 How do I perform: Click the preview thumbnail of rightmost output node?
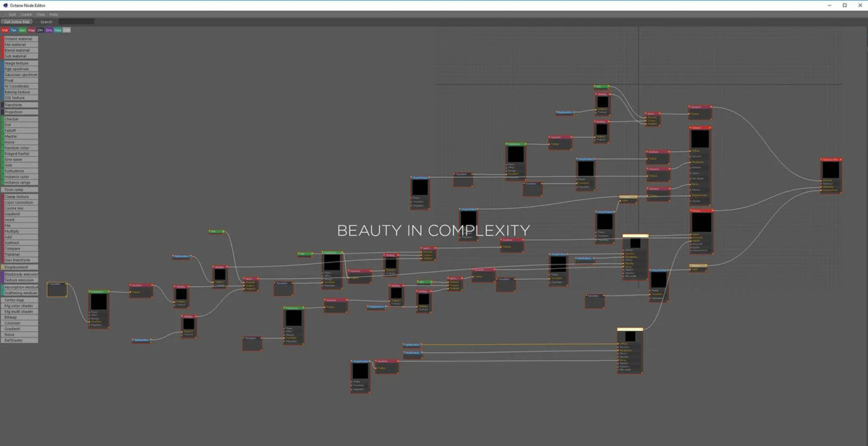[830, 169]
